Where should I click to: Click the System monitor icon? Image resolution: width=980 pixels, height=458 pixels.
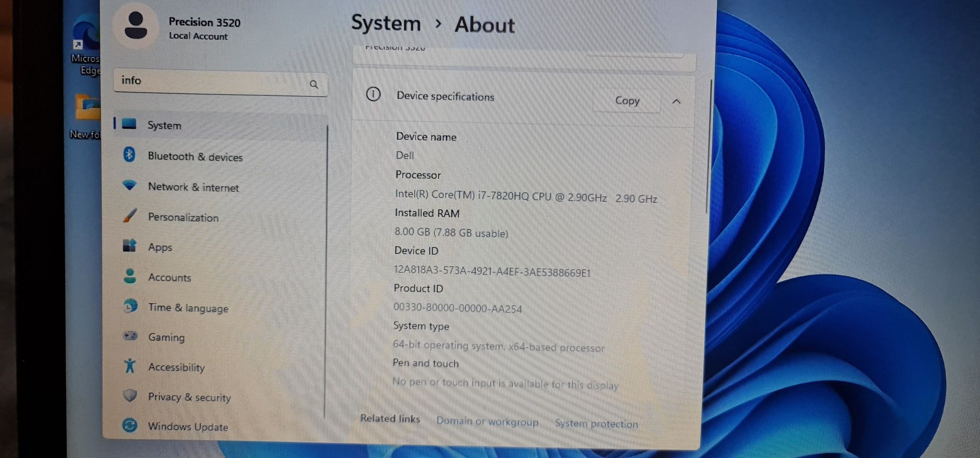point(129,124)
